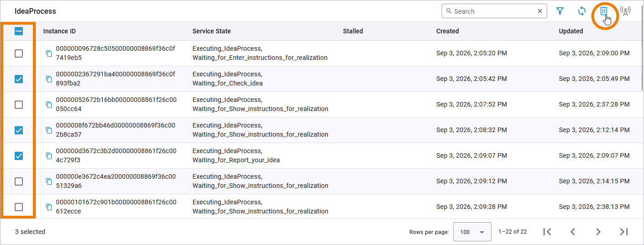Image resolution: width=644 pixels, height=245 pixels.
Task: Click created time Sep 3, 2026, 2:05:42 PM
Action: tap(471, 79)
